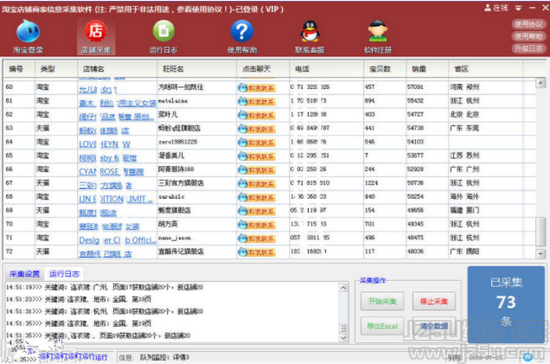Click the 类型 column header
The width and height of the screenshot is (550, 364).
56,69
